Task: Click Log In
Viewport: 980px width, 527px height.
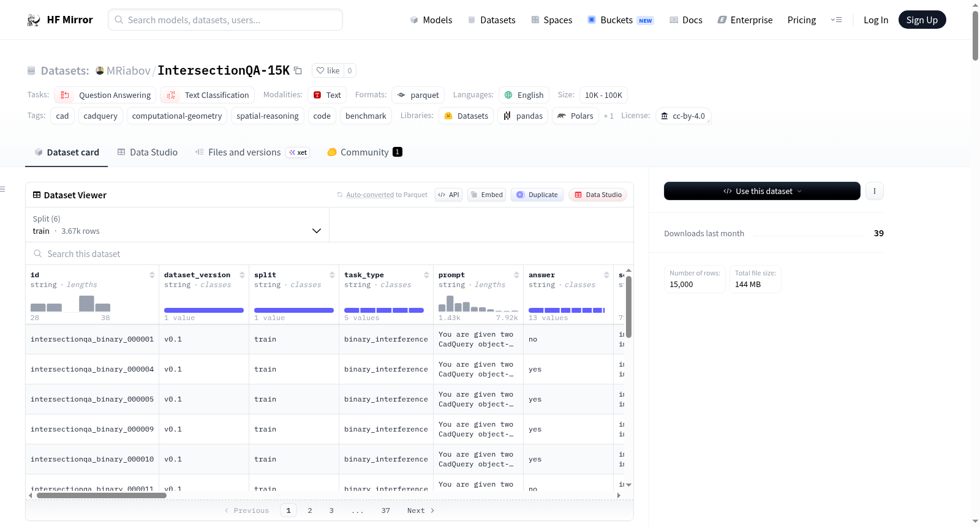Action: coord(876,20)
